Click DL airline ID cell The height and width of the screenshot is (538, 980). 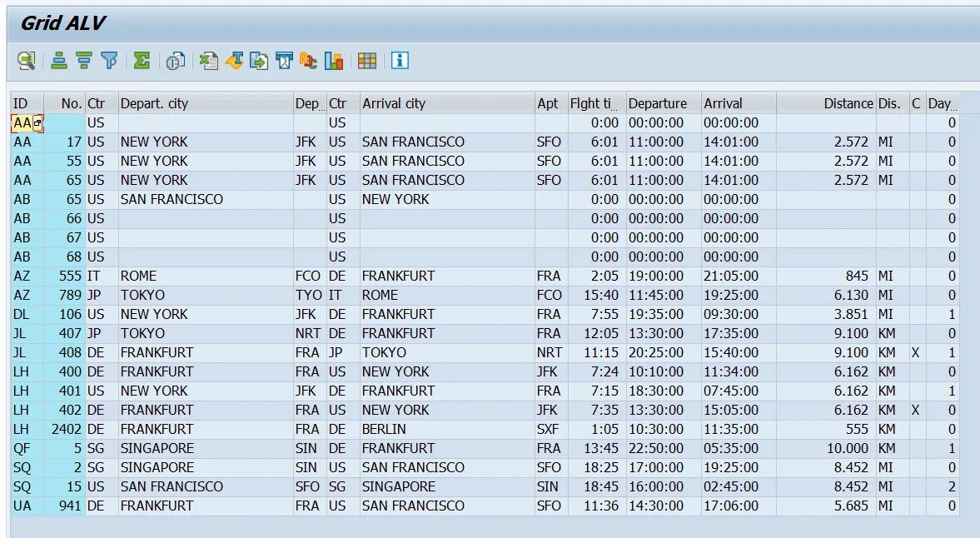point(27,314)
